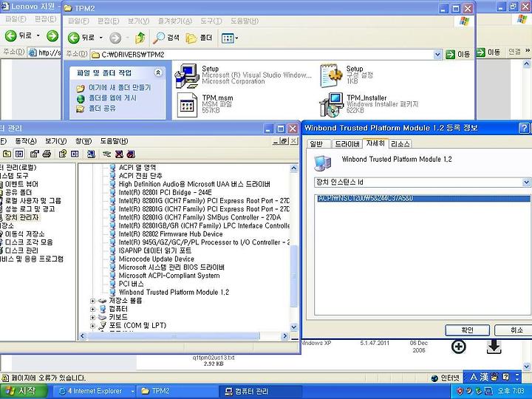Click Up one level icon in Computer Management toolbar
The image size is (532, 399).
[x=7, y=154]
